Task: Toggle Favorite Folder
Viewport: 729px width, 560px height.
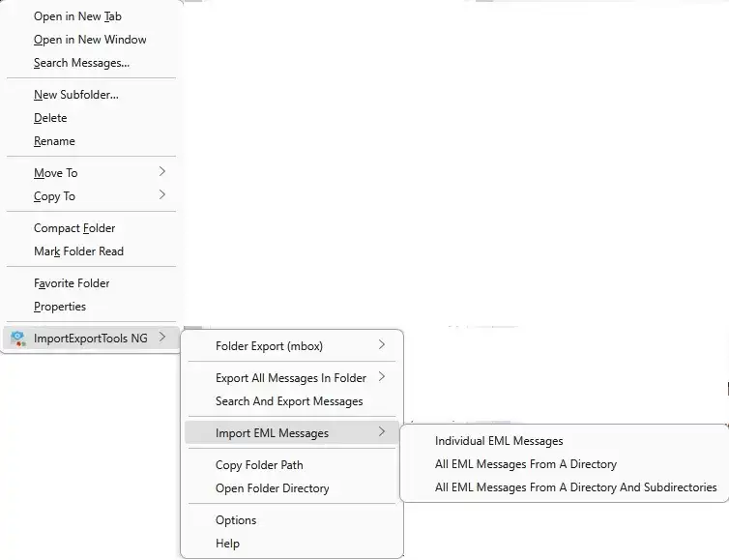Action: pyautogui.click(x=91, y=283)
